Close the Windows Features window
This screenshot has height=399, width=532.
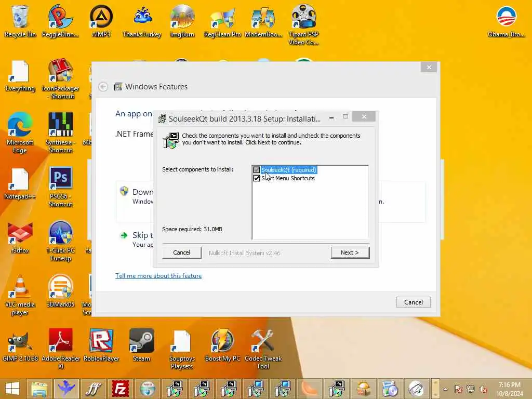tap(429, 67)
